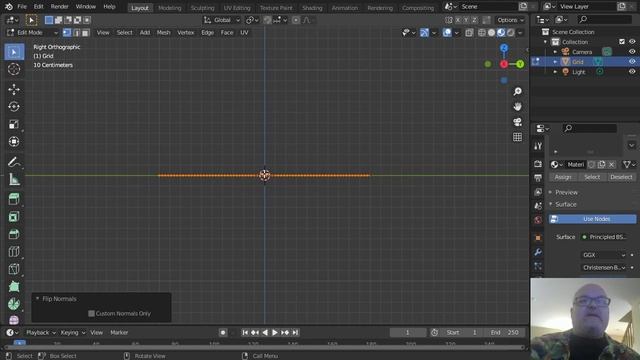Select the Cursor tool
The image size is (640, 360).
(14, 69)
